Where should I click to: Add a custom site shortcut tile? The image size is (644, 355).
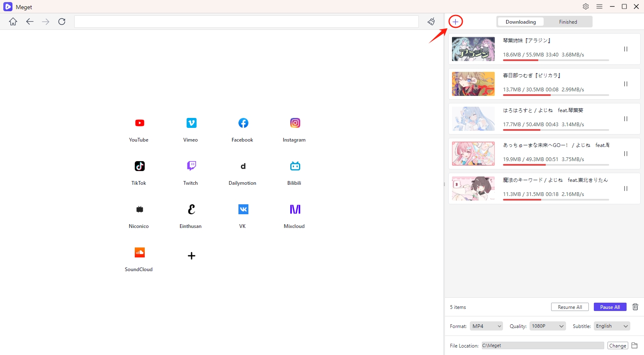tap(191, 256)
